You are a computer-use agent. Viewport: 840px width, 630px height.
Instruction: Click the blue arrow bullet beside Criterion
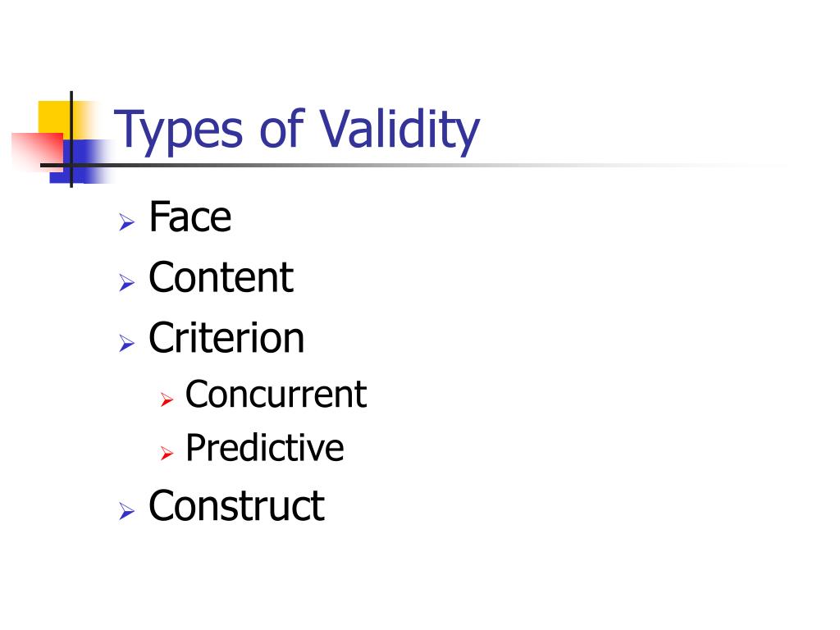(x=127, y=343)
